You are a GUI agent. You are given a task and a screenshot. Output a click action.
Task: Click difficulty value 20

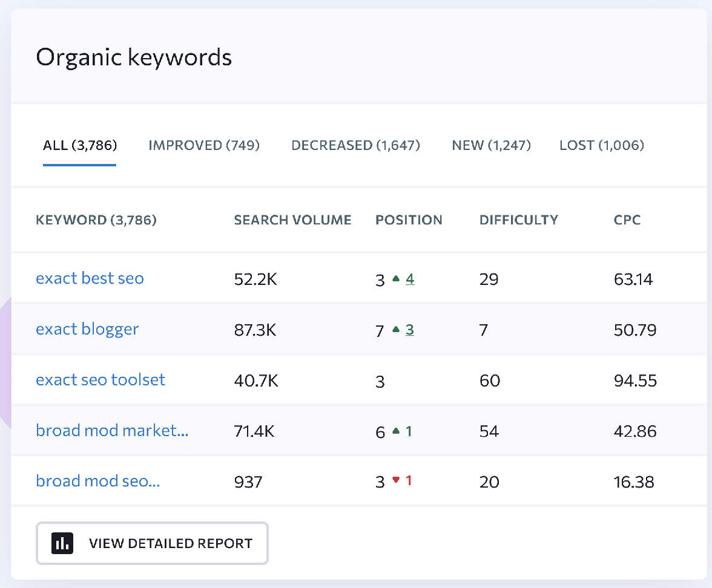(x=489, y=482)
